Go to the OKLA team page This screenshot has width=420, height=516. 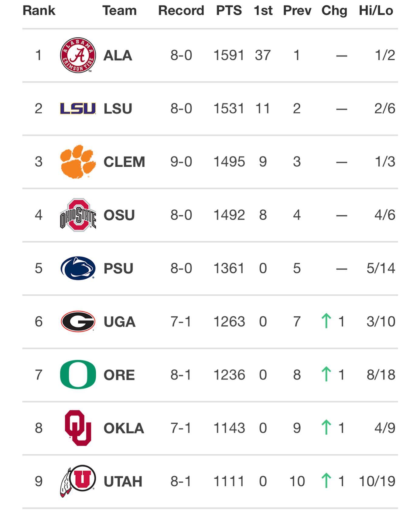pyautogui.click(x=124, y=428)
